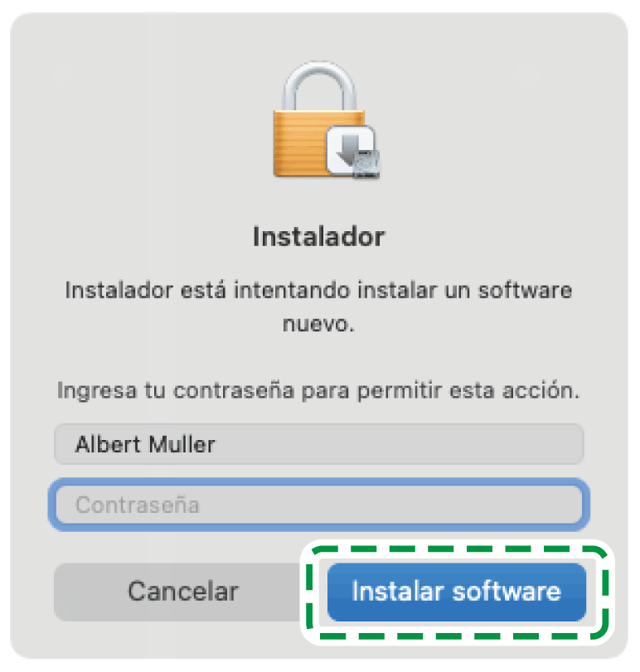Click the word 'nuevo.' in the message
This screenshot has height=672, width=640.
coord(318,324)
